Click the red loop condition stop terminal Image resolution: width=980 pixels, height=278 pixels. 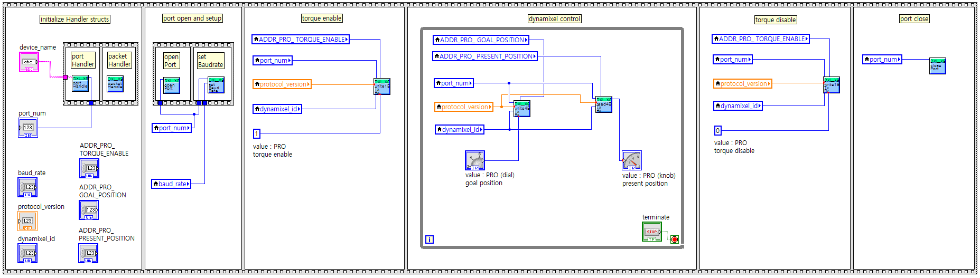tap(675, 239)
